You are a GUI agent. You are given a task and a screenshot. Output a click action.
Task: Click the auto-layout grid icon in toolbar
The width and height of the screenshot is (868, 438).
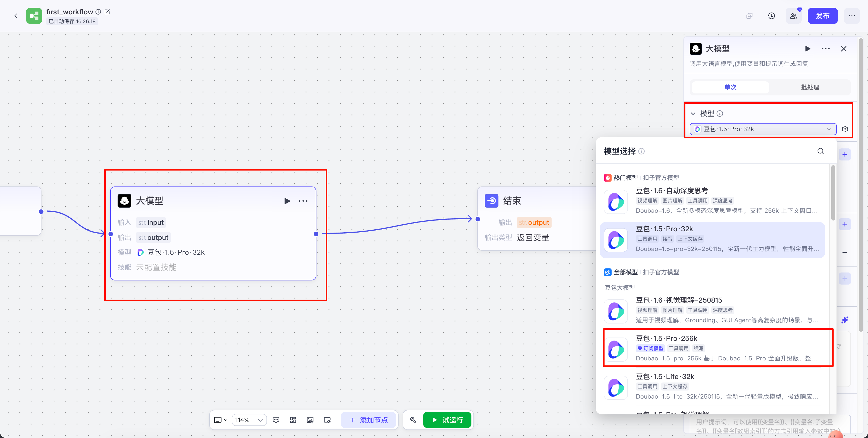pos(293,420)
